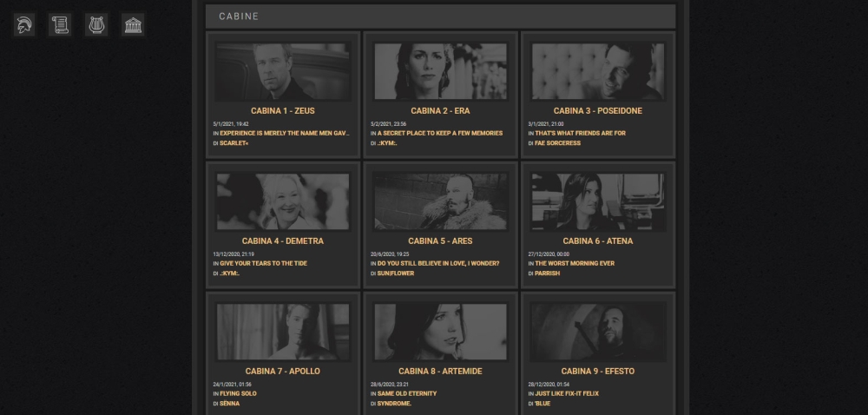The height and width of the screenshot is (415, 868).
Task: Click the Spartan helmet icon
Action: click(23, 25)
